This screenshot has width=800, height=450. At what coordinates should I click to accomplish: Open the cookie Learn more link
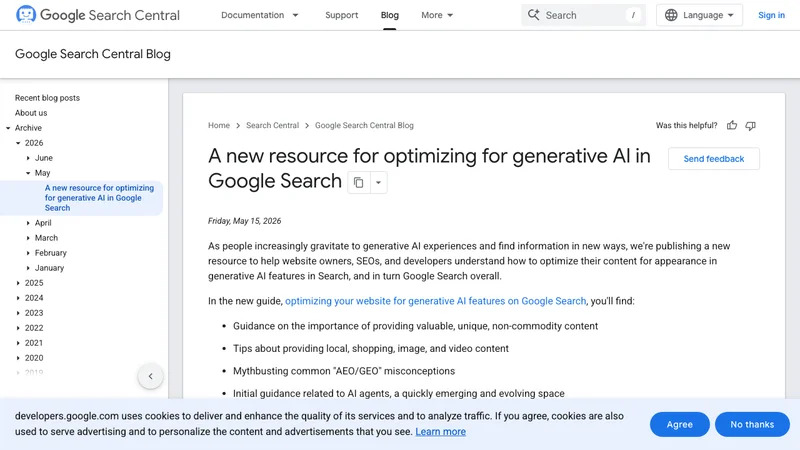click(x=440, y=432)
